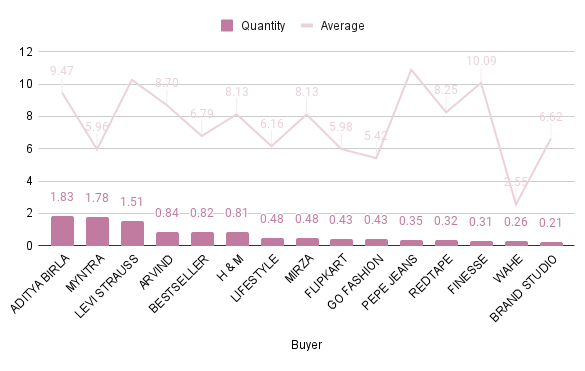Click the BESTSELLER quantity bar

pos(203,239)
